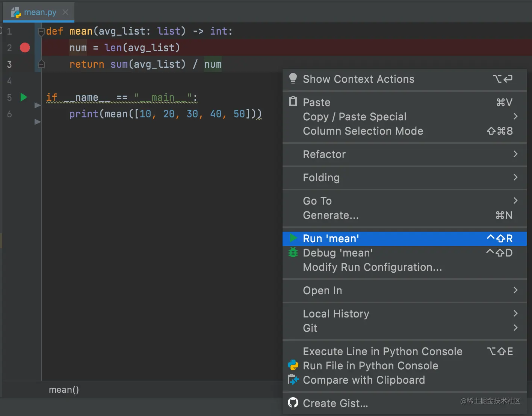Click the mean.py file tab icon
The width and height of the screenshot is (532, 416).
(16, 12)
